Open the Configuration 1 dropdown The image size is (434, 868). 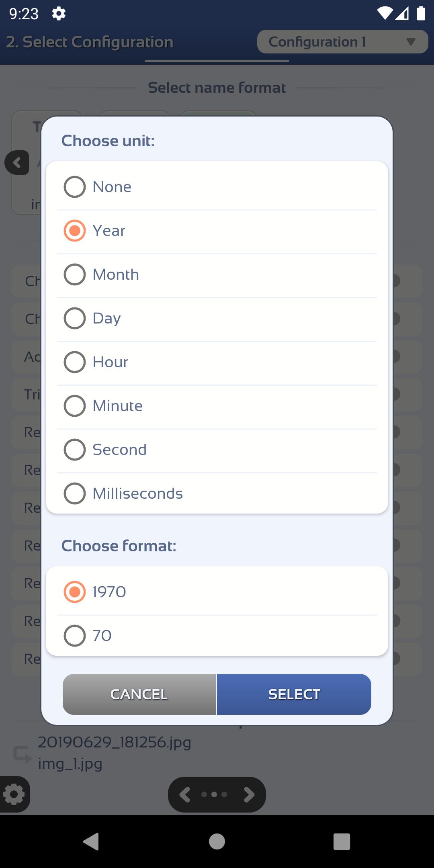tap(342, 42)
